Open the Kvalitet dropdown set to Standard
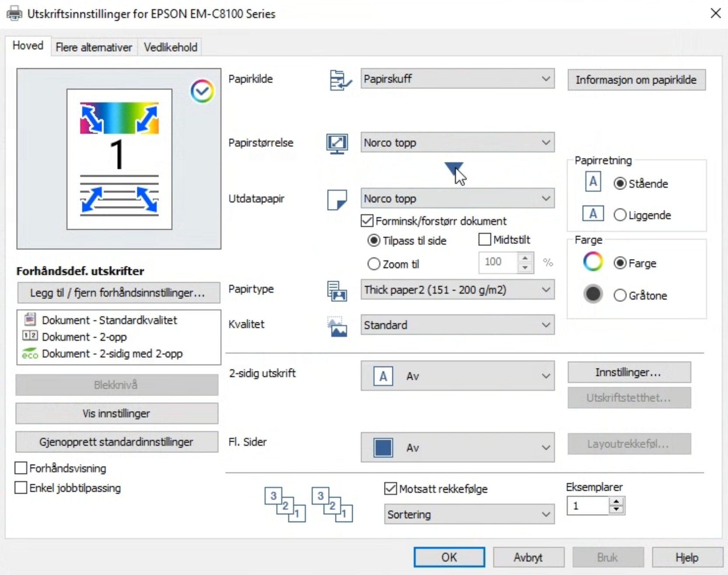The height and width of the screenshot is (575, 728). [x=458, y=325]
